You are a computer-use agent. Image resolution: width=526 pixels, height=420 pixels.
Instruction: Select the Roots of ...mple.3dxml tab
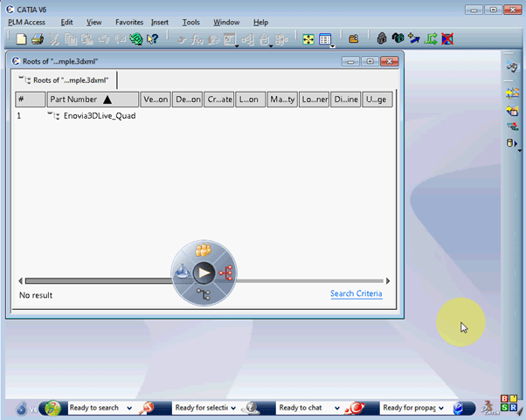pyautogui.click(x=66, y=79)
